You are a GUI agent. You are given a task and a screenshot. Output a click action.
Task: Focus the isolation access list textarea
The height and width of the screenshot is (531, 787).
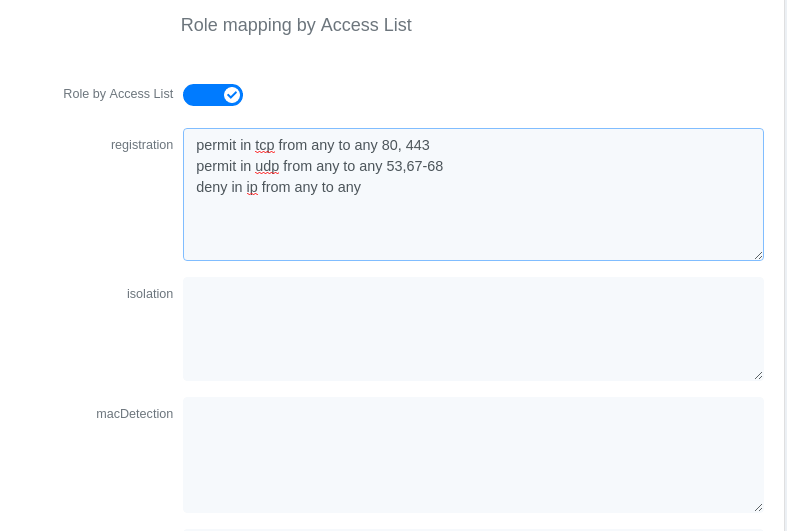473,328
